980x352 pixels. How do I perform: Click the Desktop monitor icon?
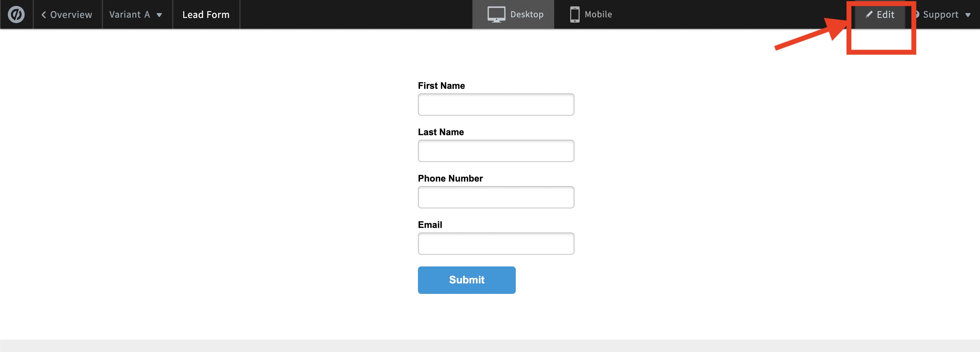tap(496, 14)
